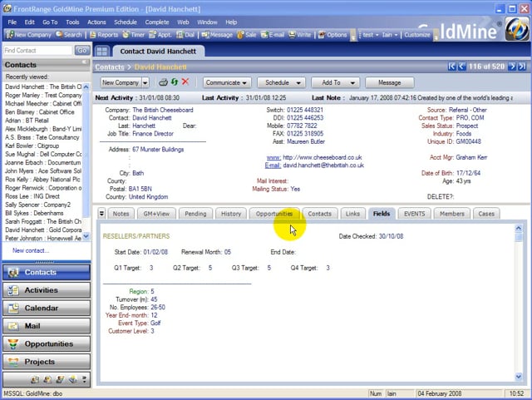Open the test toolbar dropdown
This screenshot has height=400, width=532.
(x=370, y=35)
